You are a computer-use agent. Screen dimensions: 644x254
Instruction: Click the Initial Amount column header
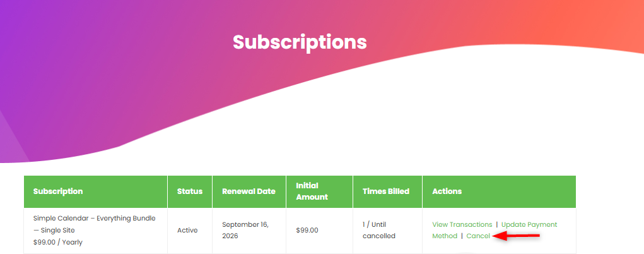312,191
